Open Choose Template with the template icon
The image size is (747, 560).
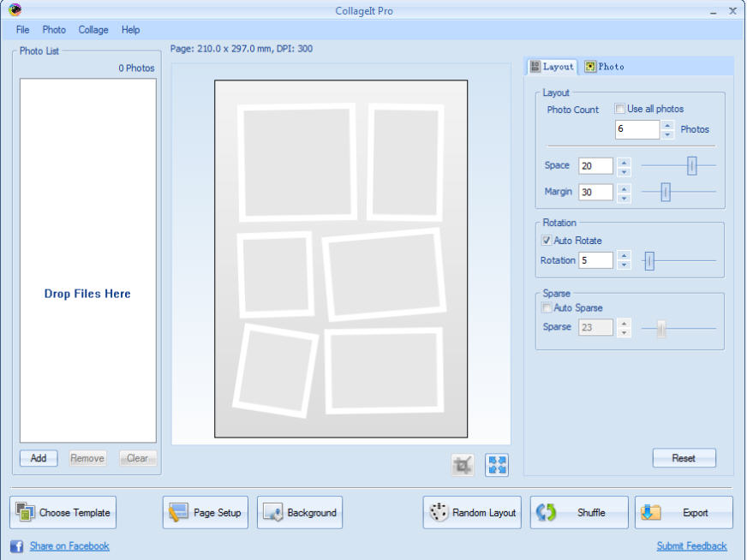tap(63, 513)
